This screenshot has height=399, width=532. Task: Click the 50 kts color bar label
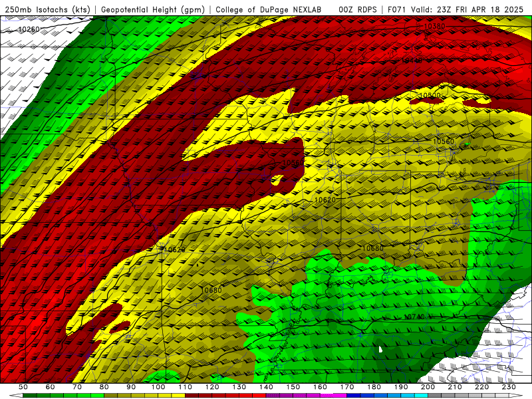click(x=23, y=387)
